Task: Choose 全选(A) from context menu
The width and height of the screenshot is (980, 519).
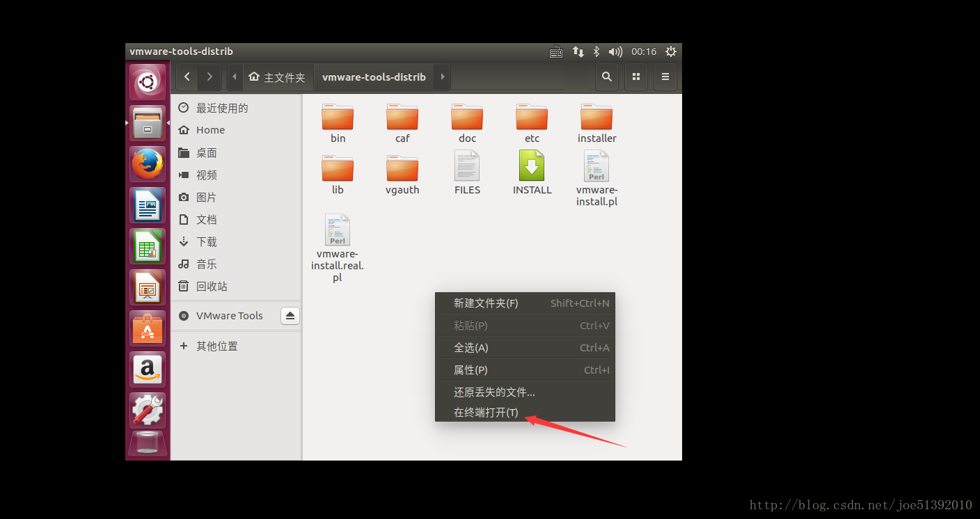Action: (x=525, y=348)
